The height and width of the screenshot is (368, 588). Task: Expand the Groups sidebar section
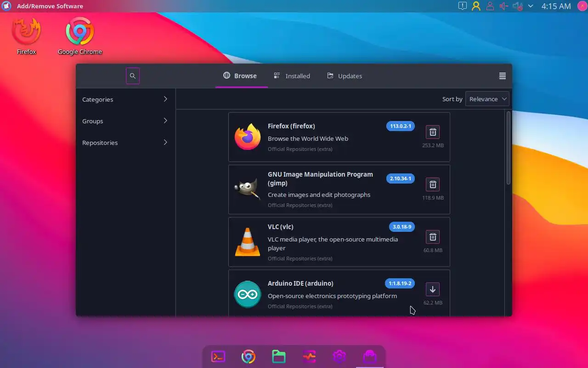click(x=126, y=121)
